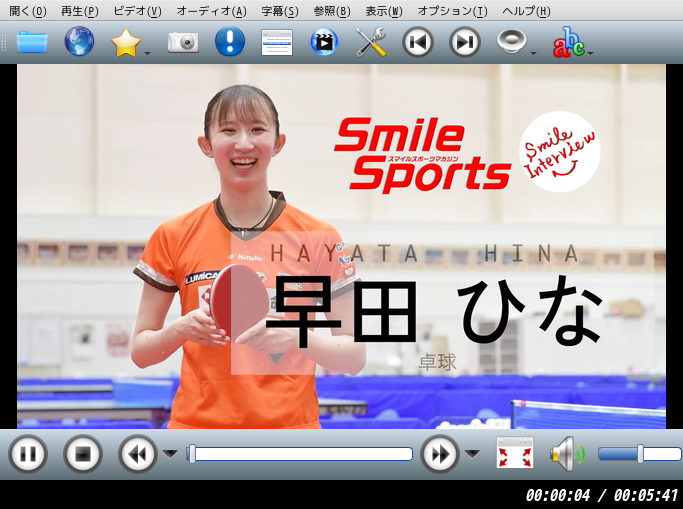683x509 pixels.
Task: Open the playlist window icon
Action: (277, 43)
